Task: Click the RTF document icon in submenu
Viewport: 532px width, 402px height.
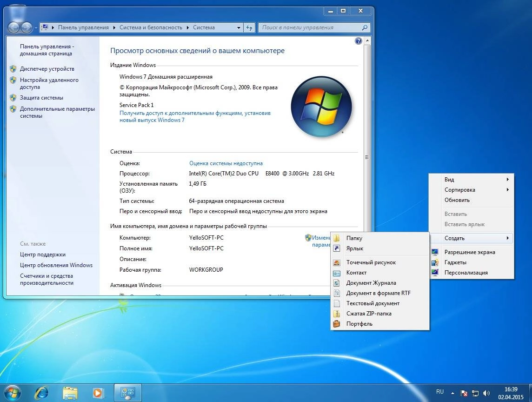Action: pyautogui.click(x=337, y=293)
